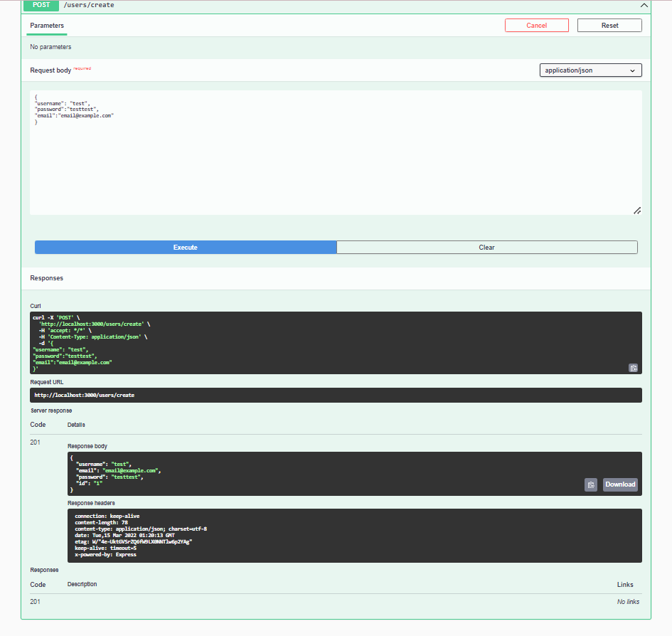Collapse the /users/create operation chevron
Screen dimensions: 672x636
point(644,5)
